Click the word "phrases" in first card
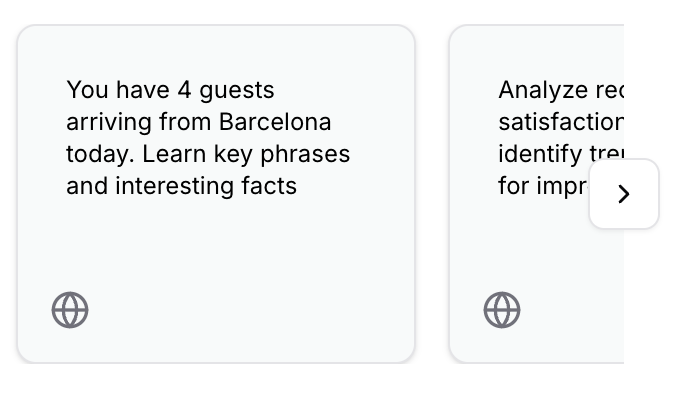688x396 pixels. [x=305, y=154]
